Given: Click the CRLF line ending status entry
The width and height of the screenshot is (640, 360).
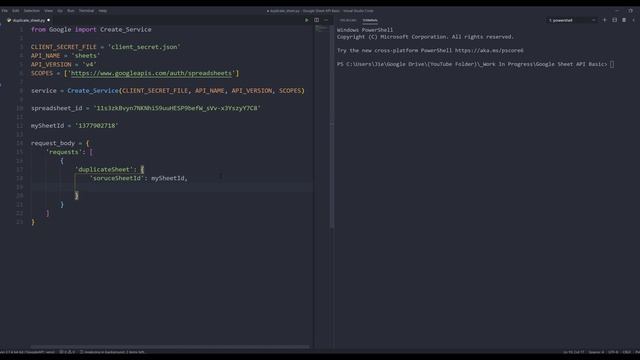Looking at the screenshot, I should [x=627, y=352].
